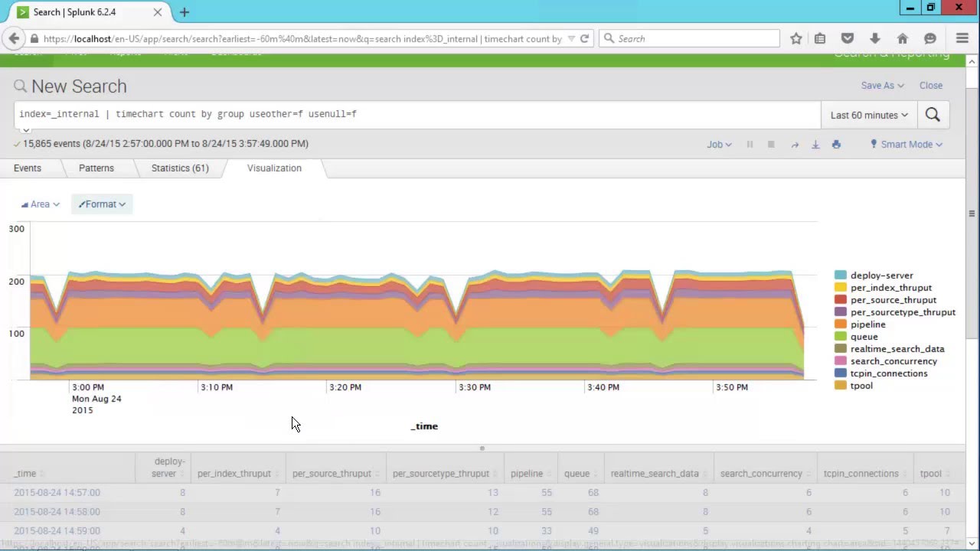Click queue legend entry

click(856, 337)
